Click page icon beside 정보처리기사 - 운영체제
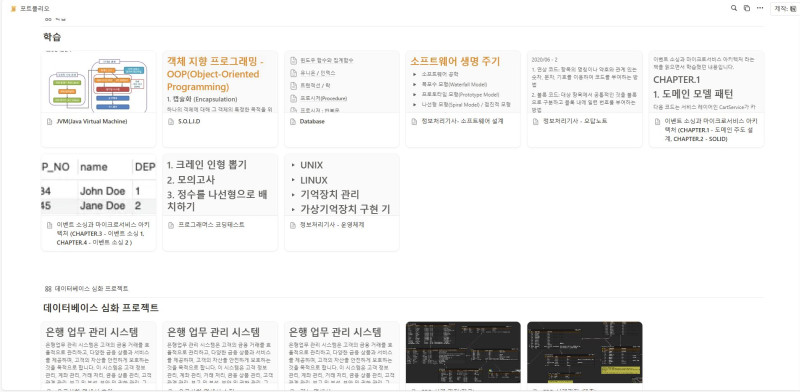 [293, 225]
